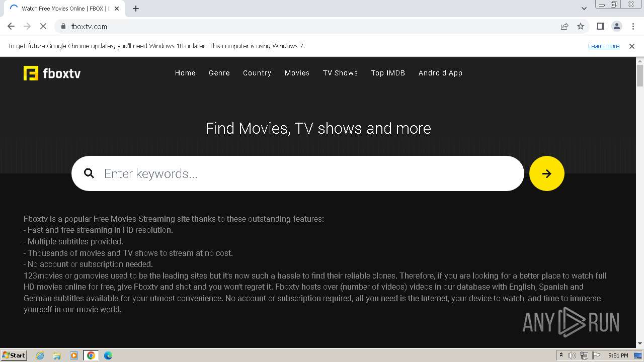Stop loading the page
The image size is (644, 362).
pyautogui.click(x=43, y=26)
